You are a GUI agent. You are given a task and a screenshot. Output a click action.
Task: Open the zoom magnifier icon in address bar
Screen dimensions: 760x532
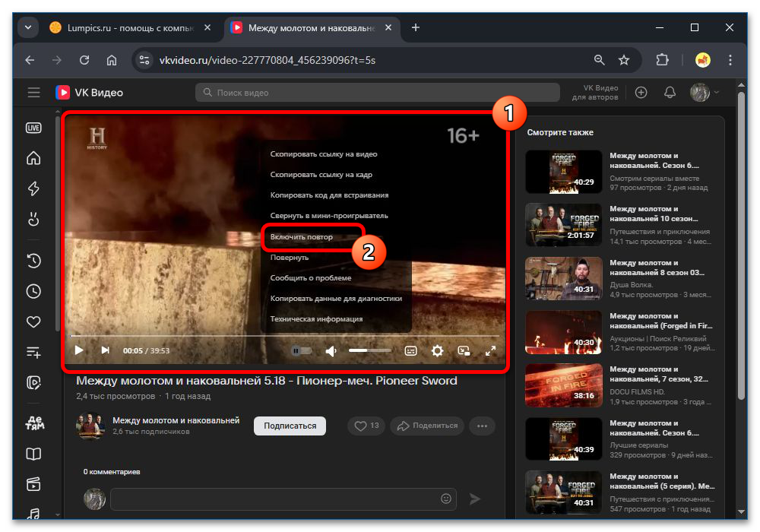(x=599, y=60)
